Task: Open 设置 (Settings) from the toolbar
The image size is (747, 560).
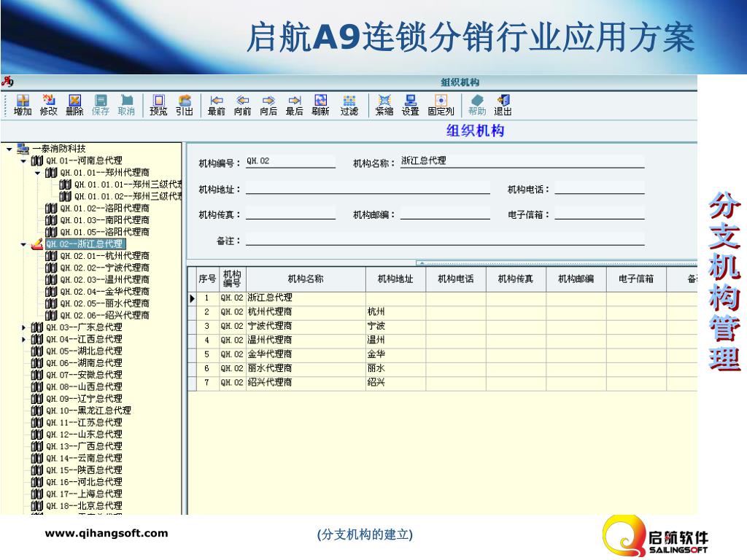Action: [410, 105]
